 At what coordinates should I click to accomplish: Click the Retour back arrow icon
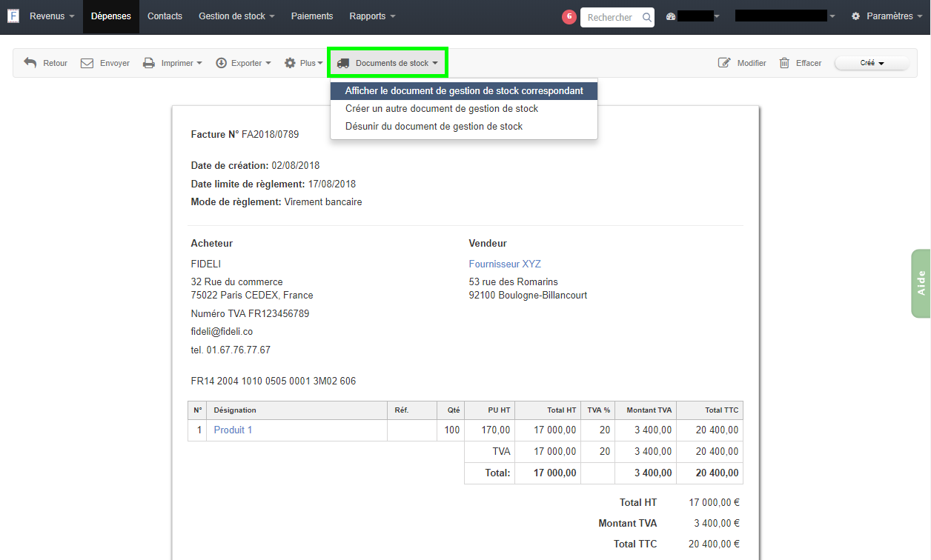tap(30, 62)
